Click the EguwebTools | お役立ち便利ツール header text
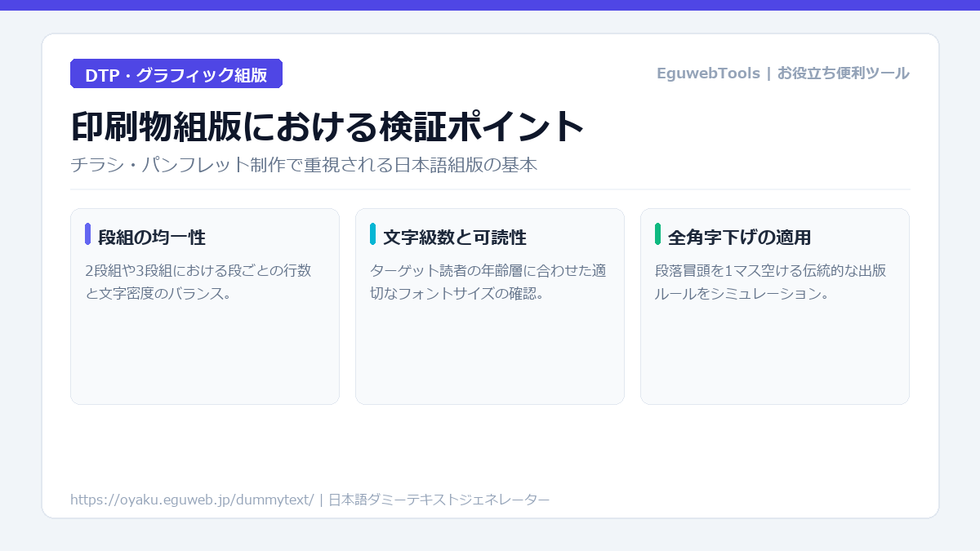 click(782, 73)
